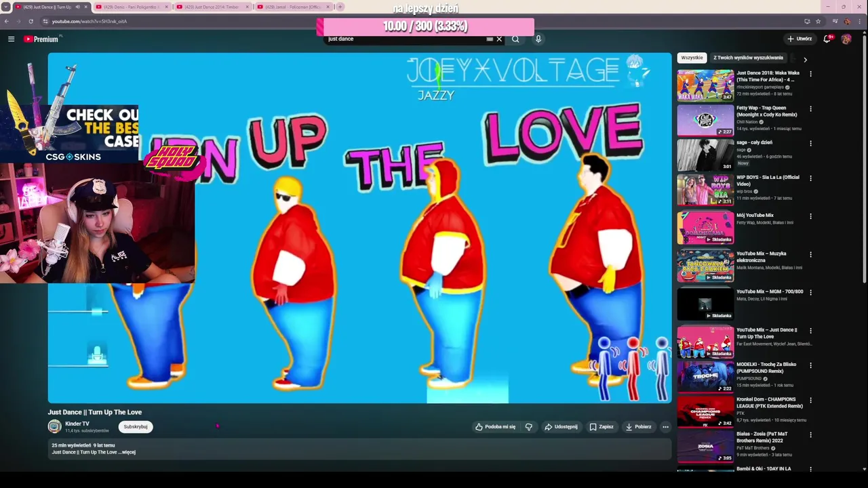
Task: Open Mix Just Dance Turn Up The Love
Action: (x=767, y=333)
